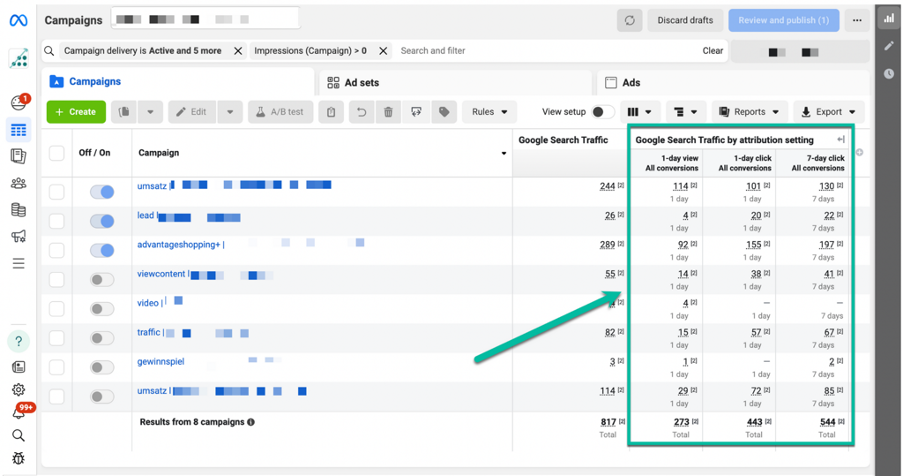Tick the checkbox for the gewinnspiel campaign row
Image resolution: width=904 pixels, height=476 pixels.
(56, 367)
